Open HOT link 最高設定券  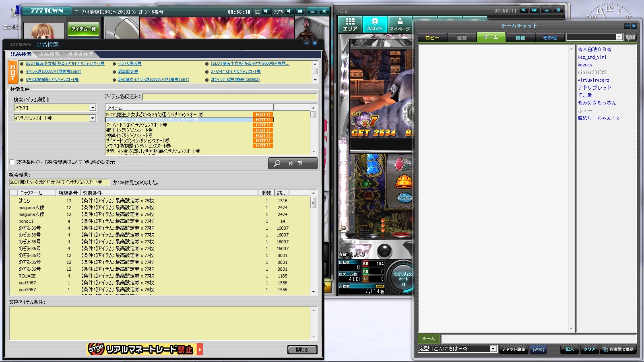coord(128,72)
